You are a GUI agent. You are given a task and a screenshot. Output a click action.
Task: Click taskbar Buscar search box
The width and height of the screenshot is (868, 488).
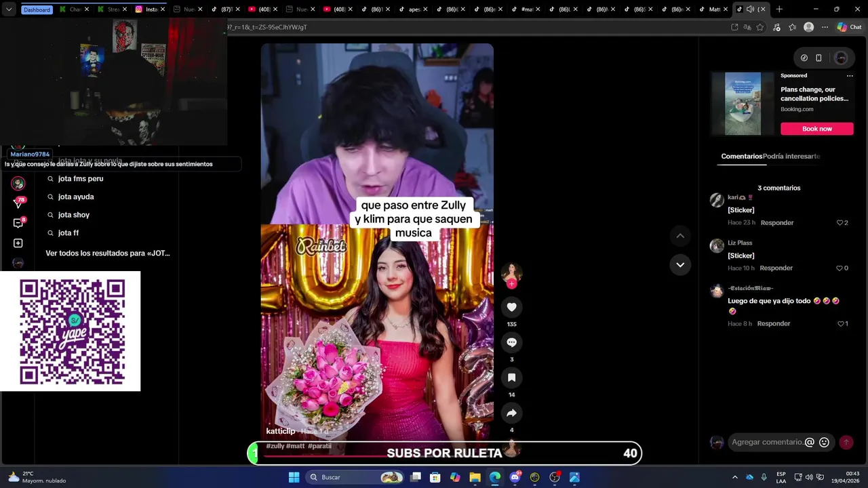coord(356,477)
